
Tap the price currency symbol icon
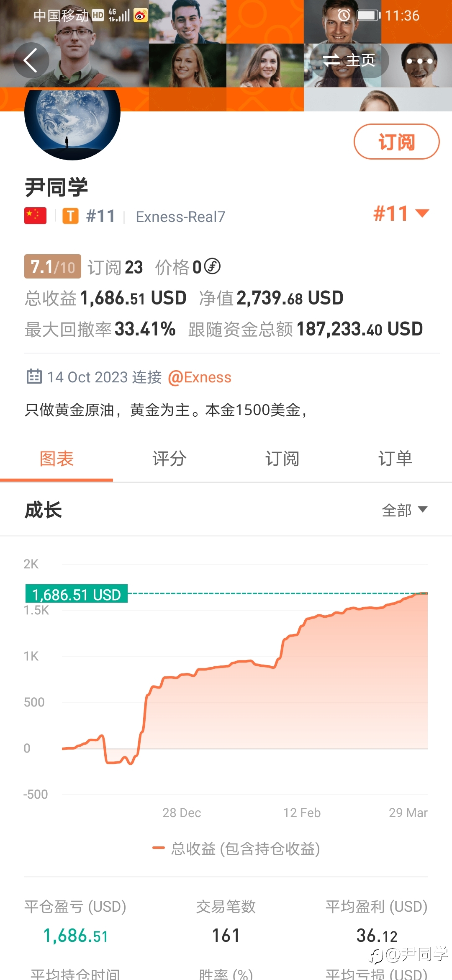click(212, 266)
